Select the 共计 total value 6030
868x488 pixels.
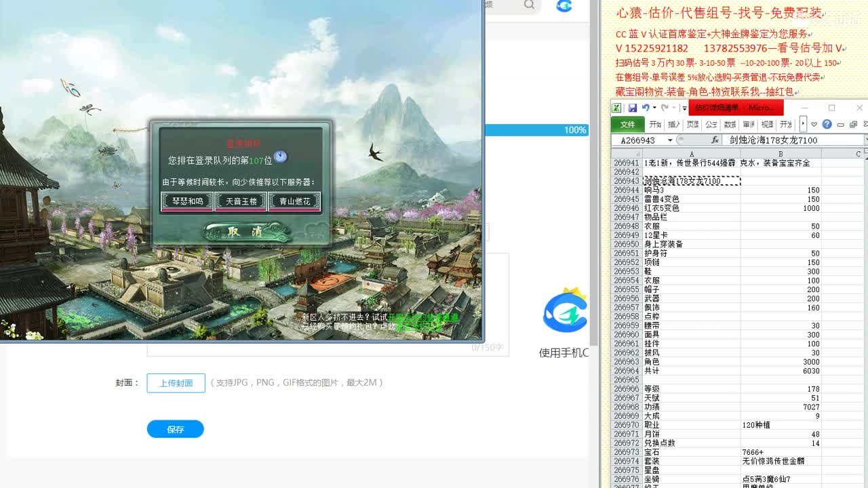pyautogui.click(x=781, y=371)
